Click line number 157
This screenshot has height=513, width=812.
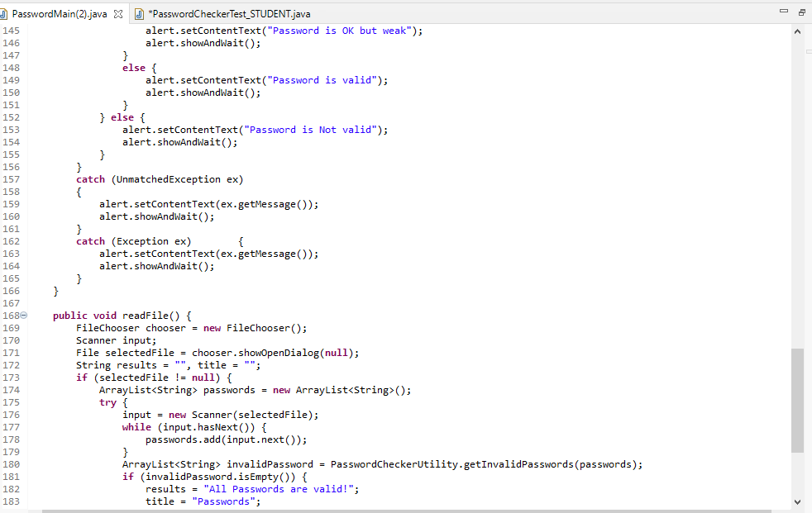click(11, 179)
